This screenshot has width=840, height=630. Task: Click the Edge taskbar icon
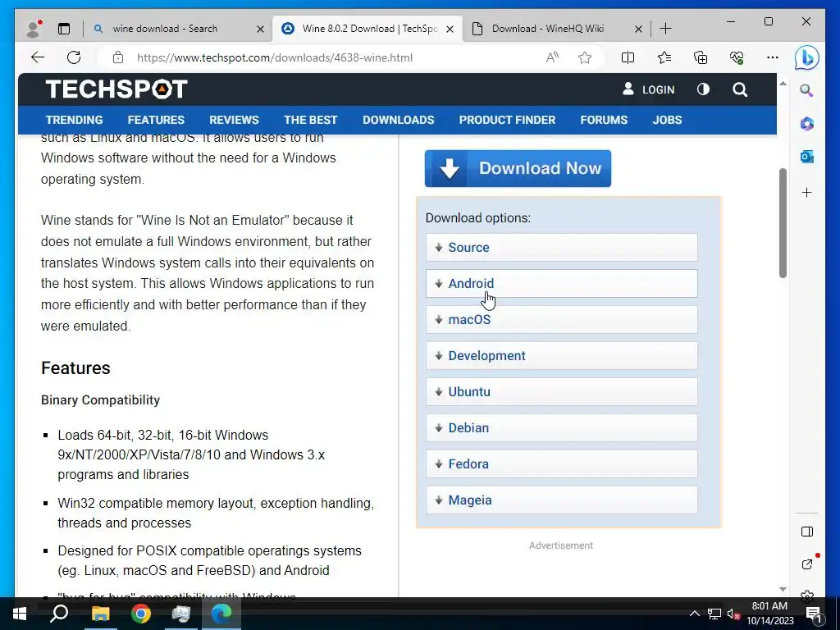pos(221,614)
